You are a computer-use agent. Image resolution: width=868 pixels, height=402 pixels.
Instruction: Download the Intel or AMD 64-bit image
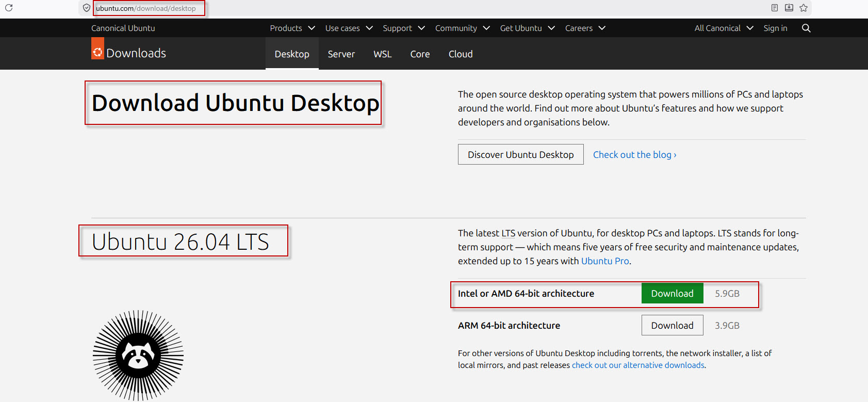(673, 293)
